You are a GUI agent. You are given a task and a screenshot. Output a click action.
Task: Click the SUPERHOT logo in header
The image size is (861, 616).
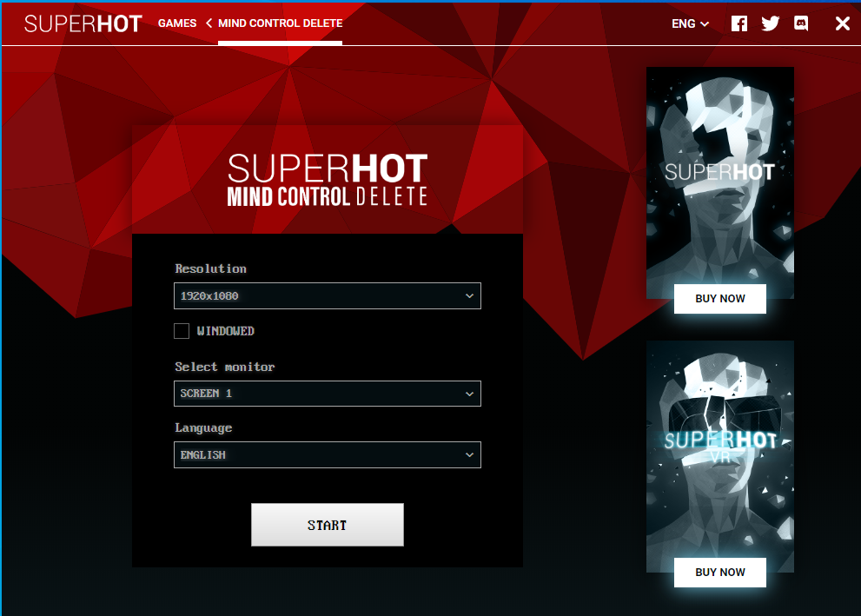[x=83, y=23]
